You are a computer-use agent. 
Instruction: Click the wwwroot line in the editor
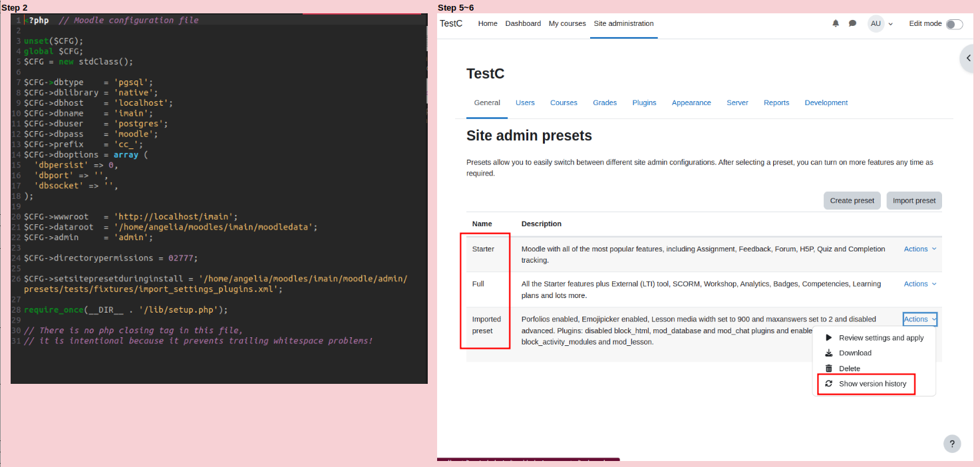click(x=131, y=217)
